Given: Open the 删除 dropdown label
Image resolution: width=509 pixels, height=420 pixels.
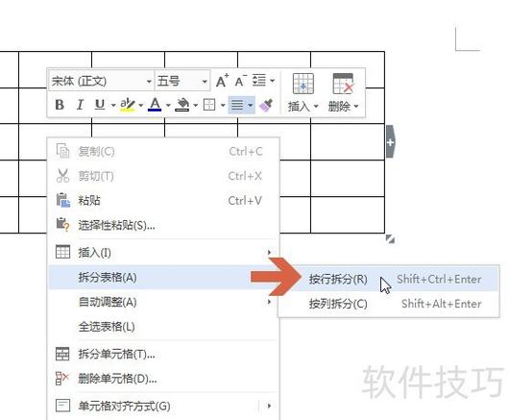Looking at the screenshot, I should (343, 107).
